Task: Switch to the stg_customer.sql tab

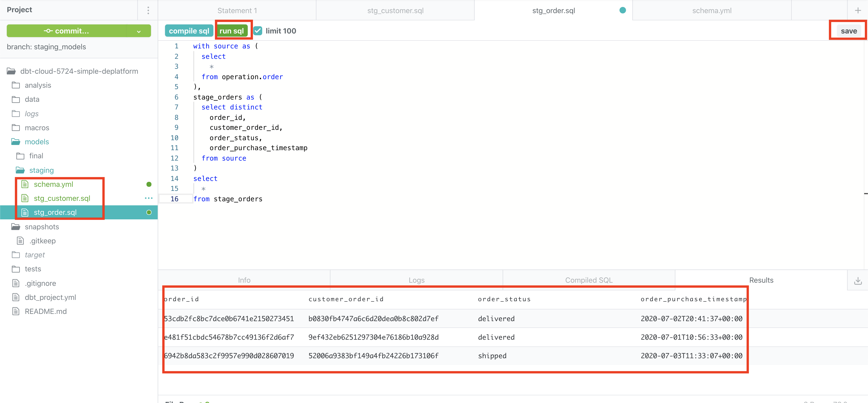Action: pyautogui.click(x=395, y=10)
